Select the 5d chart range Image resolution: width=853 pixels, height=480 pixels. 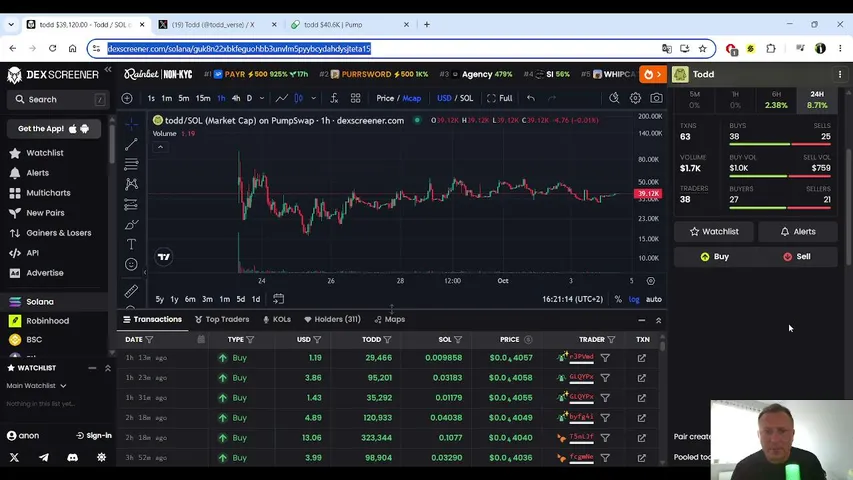click(240, 299)
